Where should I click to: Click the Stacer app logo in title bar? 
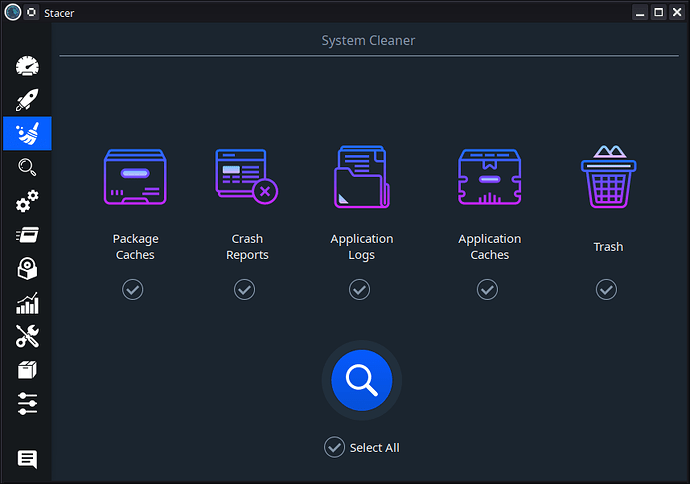pos(13,12)
